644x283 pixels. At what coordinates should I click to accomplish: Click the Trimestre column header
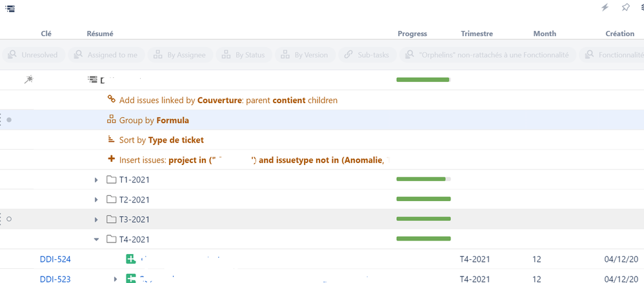pyautogui.click(x=477, y=34)
